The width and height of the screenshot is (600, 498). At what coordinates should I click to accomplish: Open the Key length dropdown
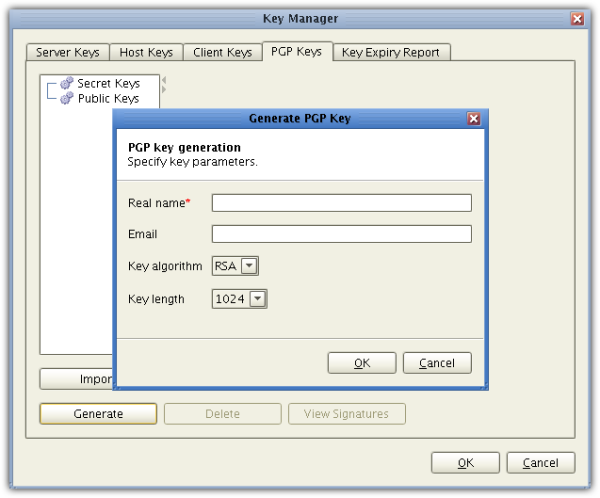[x=257, y=299]
